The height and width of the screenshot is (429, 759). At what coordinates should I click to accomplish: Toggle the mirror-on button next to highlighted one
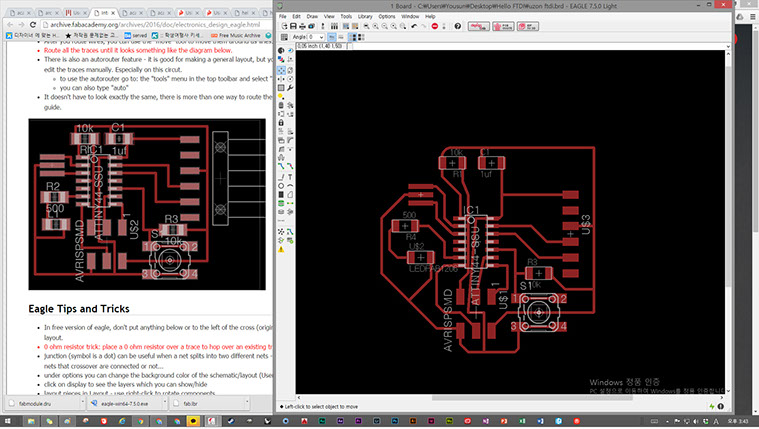pyautogui.click(x=341, y=37)
